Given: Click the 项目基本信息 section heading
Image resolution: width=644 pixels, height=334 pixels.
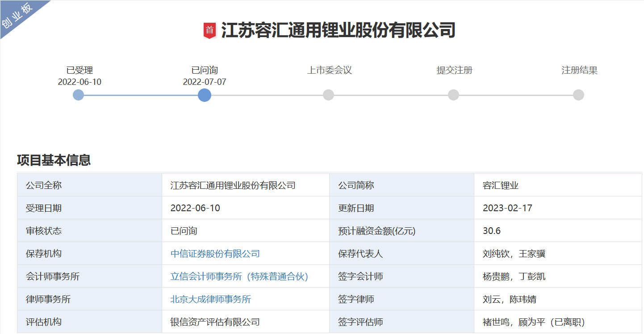Looking at the screenshot, I should click(x=54, y=160).
